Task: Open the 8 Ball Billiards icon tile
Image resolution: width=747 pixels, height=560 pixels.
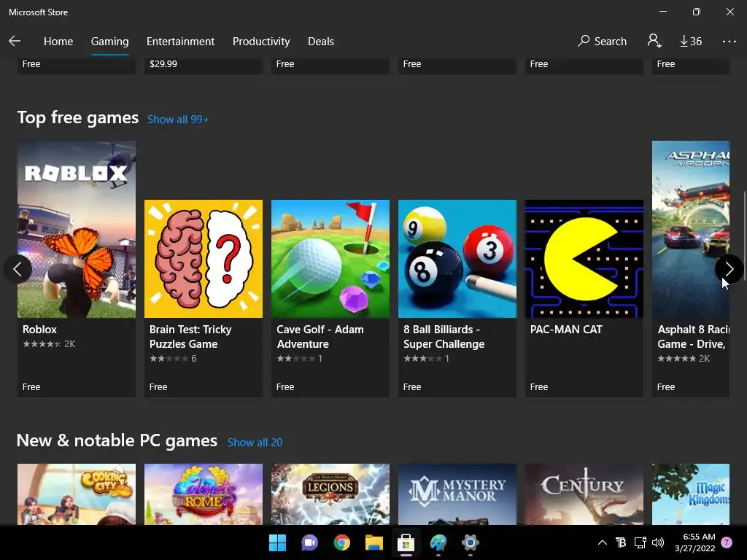Action: [x=457, y=259]
